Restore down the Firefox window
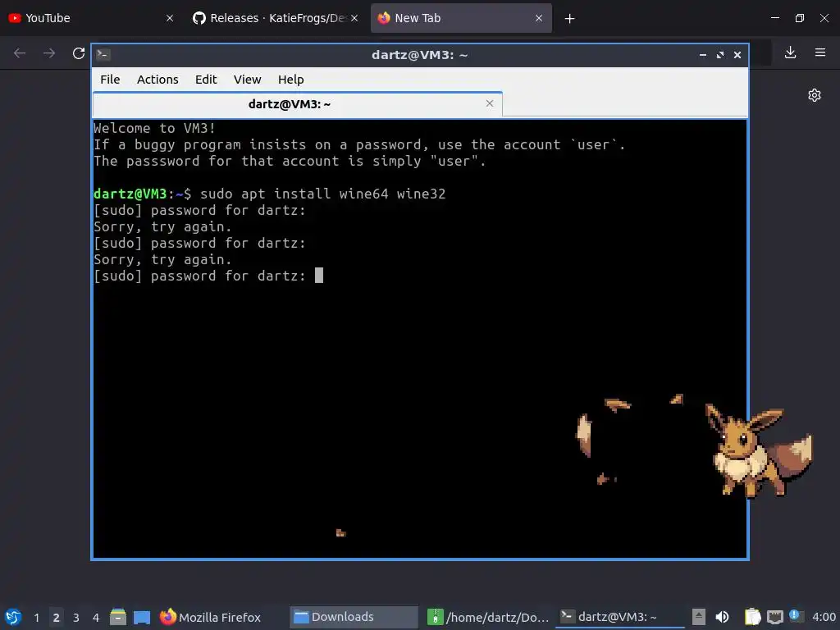 click(799, 18)
